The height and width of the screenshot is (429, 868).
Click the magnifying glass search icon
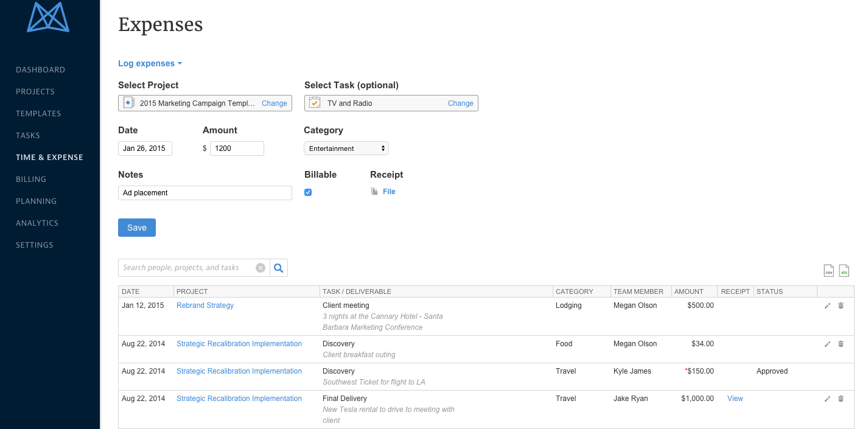pyautogui.click(x=279, y=268)
